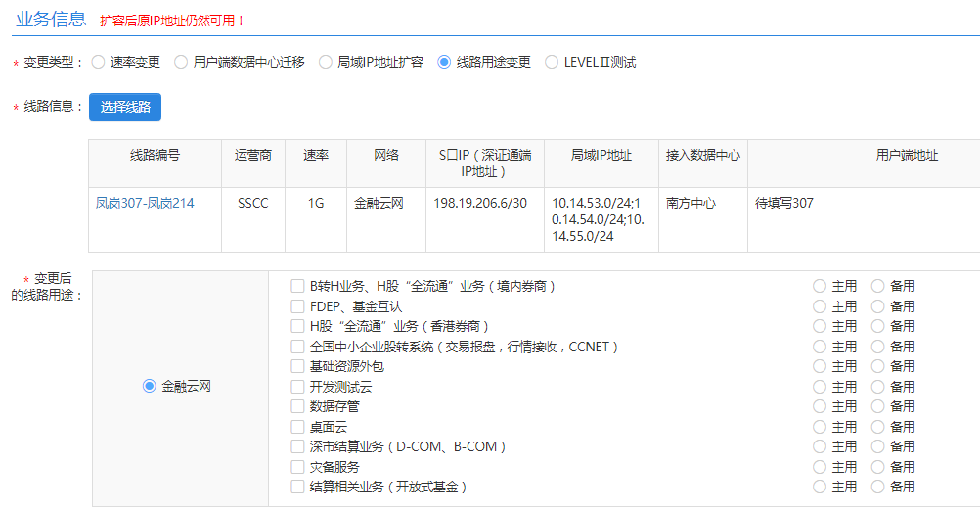Select the 速率变更 radio option

coord(98,62)
